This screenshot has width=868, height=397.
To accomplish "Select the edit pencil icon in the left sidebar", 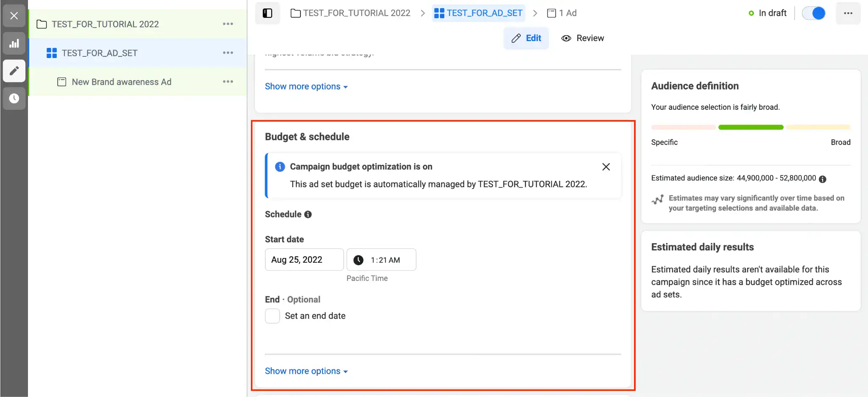I will tap(14, 71).
